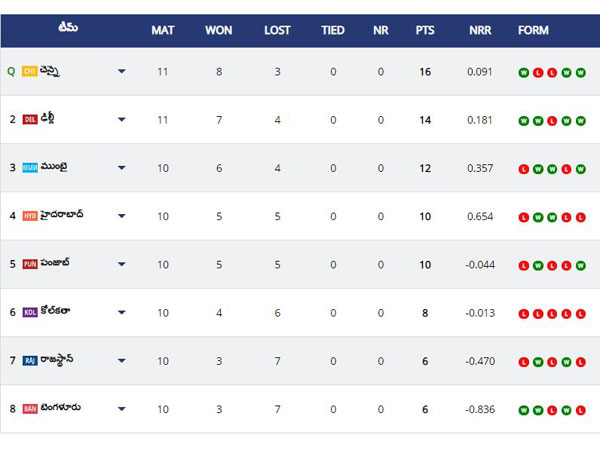
Task: Click the Delhi team logo badge
Action: point(29,119)
